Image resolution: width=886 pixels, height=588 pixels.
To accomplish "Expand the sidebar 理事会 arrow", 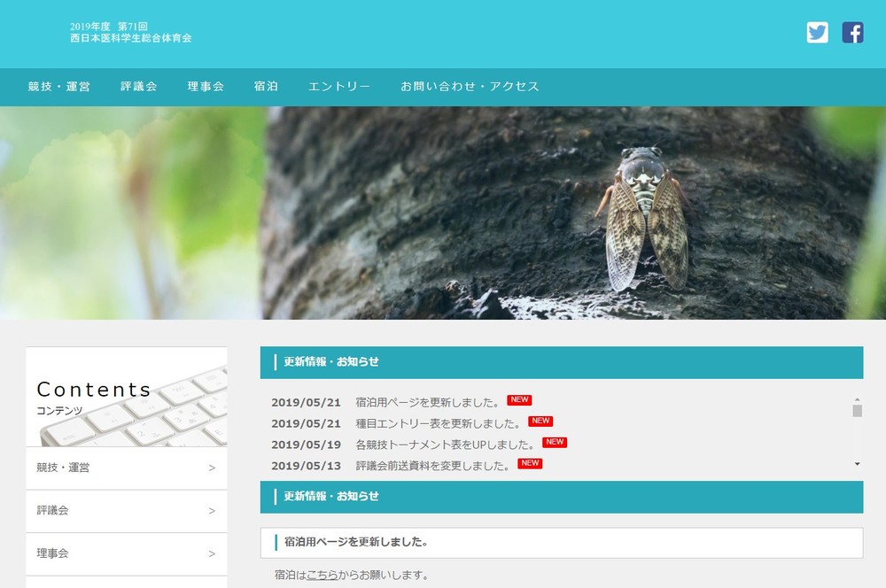I will tap(212, 553).
